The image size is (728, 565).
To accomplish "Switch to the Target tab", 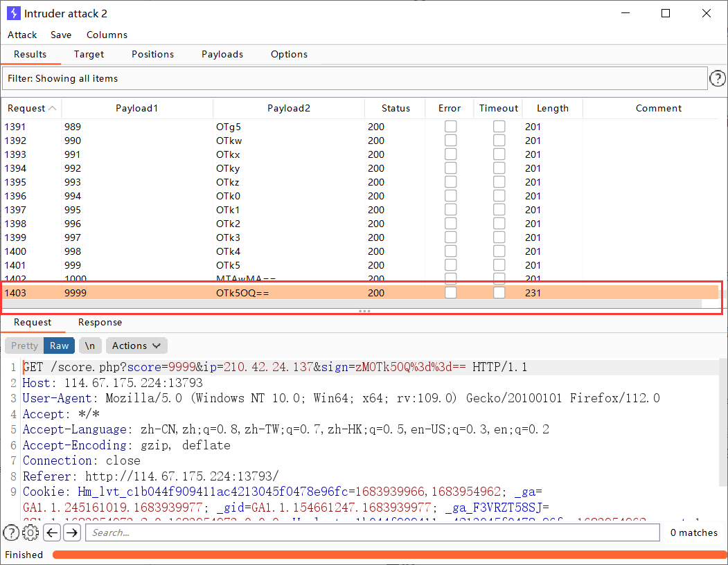I will pyautogui.click(x=89, y=54).
